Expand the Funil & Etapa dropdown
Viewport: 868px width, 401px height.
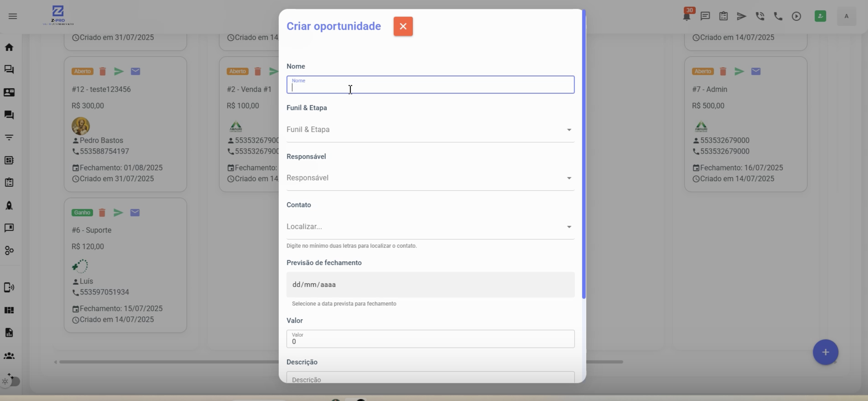coord(430,130)
